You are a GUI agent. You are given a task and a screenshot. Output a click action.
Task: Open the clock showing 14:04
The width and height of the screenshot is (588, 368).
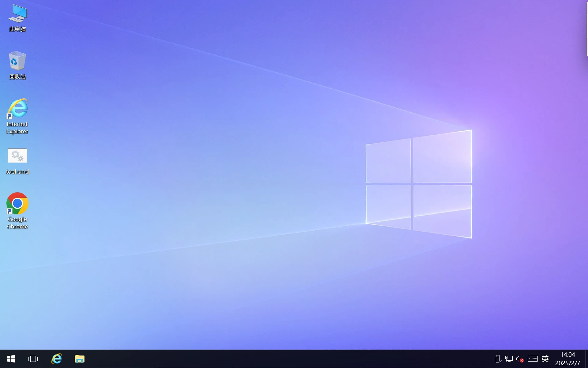pyautogui.click(x=567, y=359)
